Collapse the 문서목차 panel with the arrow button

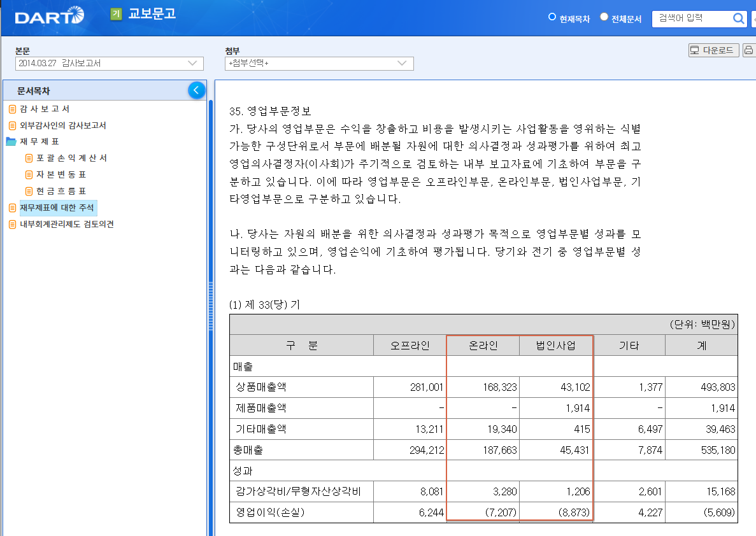197,90
